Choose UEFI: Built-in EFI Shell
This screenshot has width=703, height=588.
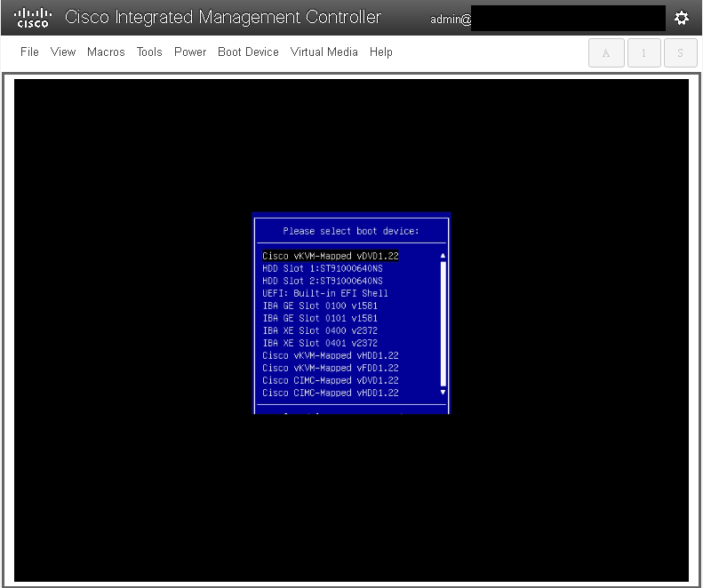pyautogui.click(x=325, y=293)
